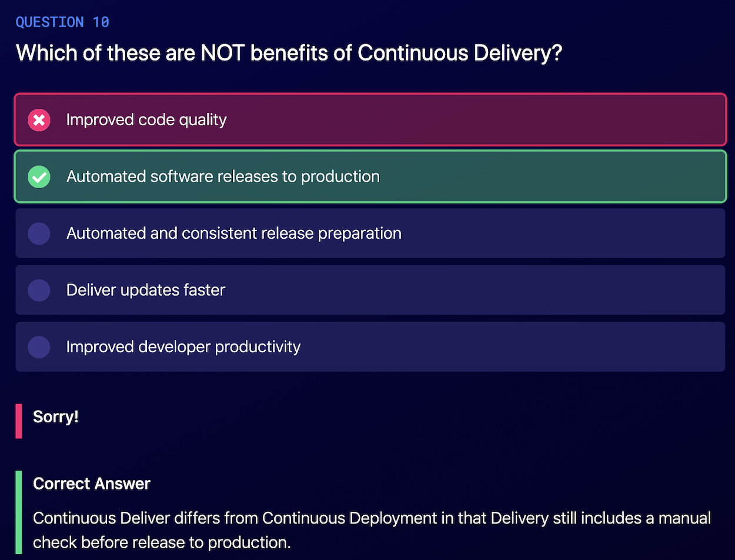This screenshot has width=735, height=560.
Task: Click the QUESTION 10 label
Action: tap(62, 22)
